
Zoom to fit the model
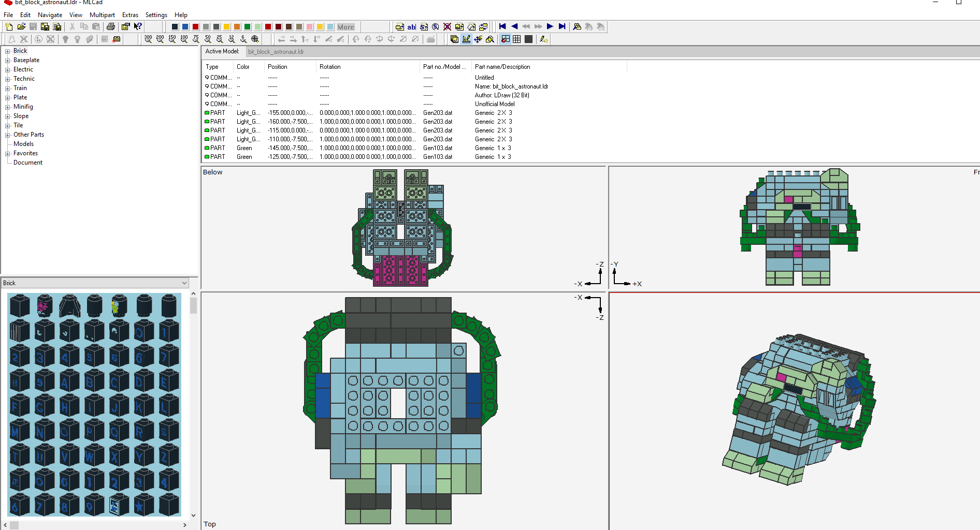pyautogui.click(x=255, y=39)
